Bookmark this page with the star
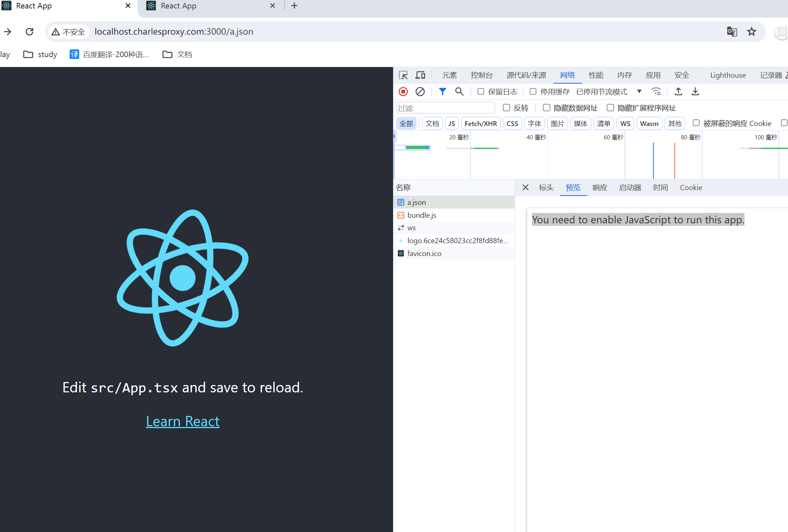The image size is (788, 532). [x=752, y=32]
